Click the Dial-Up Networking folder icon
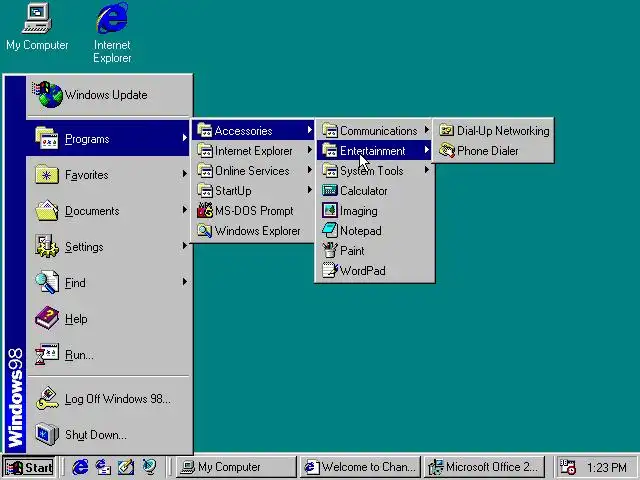 tap(447, 130)
